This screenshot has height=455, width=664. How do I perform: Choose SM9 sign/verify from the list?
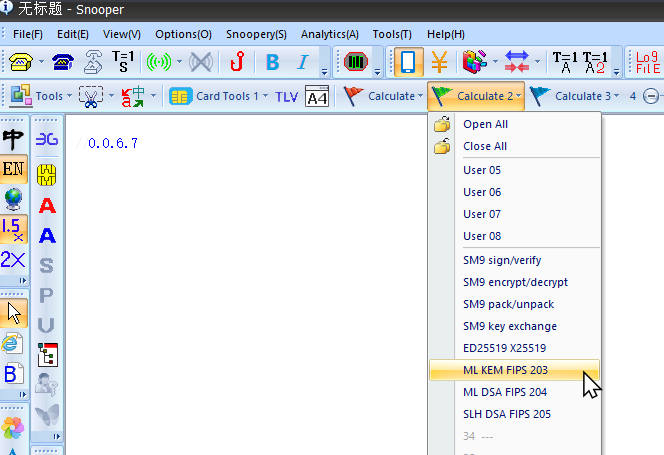pyautogui.click(x=503, y=260)
